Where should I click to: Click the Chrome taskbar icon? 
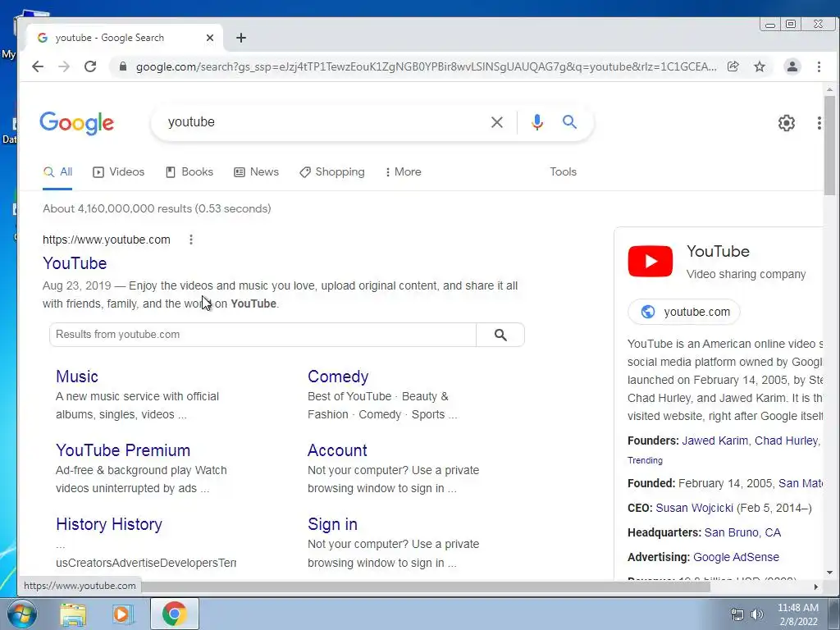pos(175,614)
